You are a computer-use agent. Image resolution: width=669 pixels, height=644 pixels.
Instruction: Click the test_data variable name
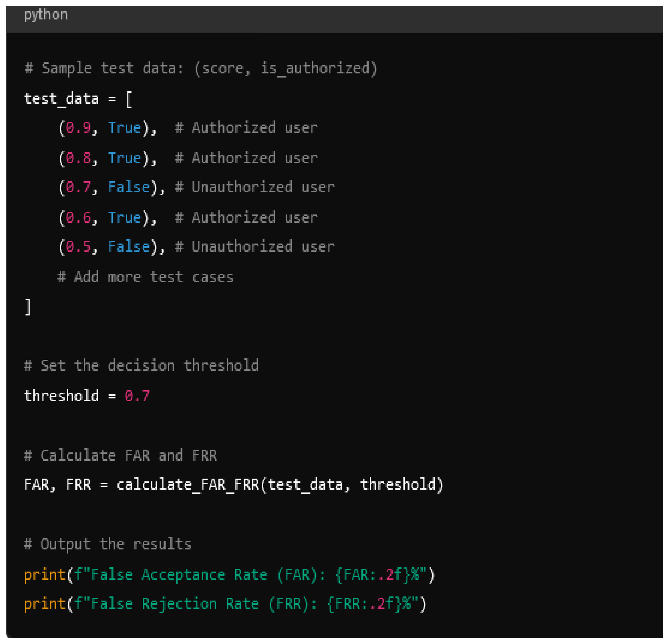61,99
